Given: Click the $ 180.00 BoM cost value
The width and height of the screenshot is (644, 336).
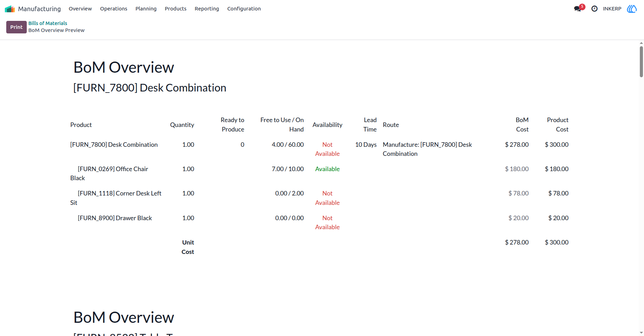Looking at the screenshot, I should click(517, 169).
